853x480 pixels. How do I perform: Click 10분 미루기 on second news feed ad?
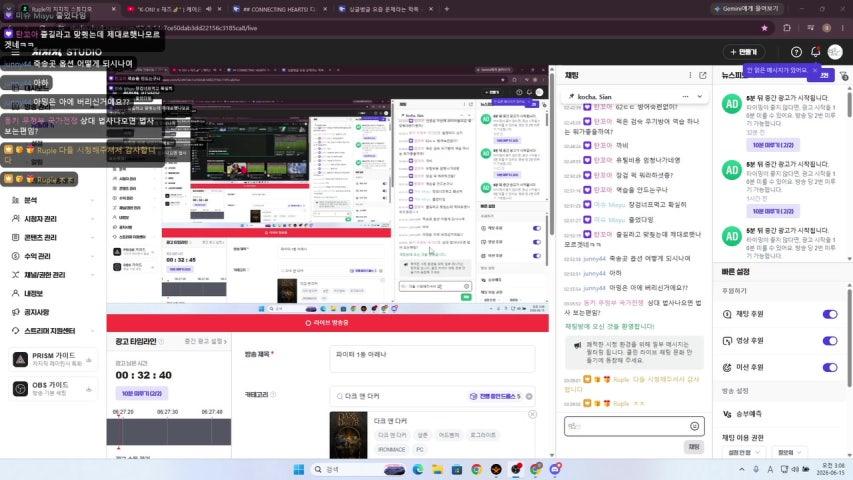(772, 211)
